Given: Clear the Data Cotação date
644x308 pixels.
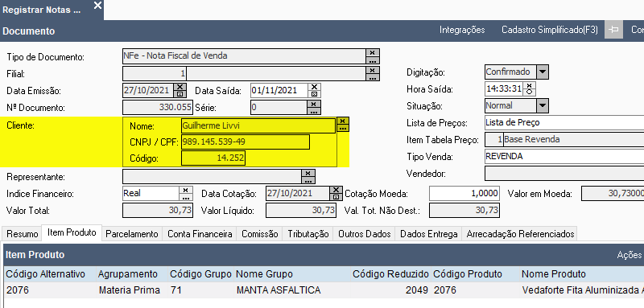Looking at the screenshot, I should (336, 191).
